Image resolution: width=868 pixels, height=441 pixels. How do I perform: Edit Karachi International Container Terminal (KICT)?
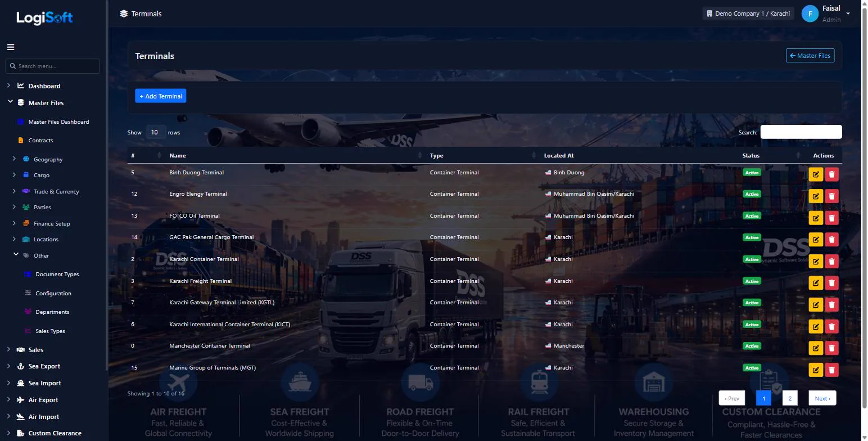[x=816, y=326]
